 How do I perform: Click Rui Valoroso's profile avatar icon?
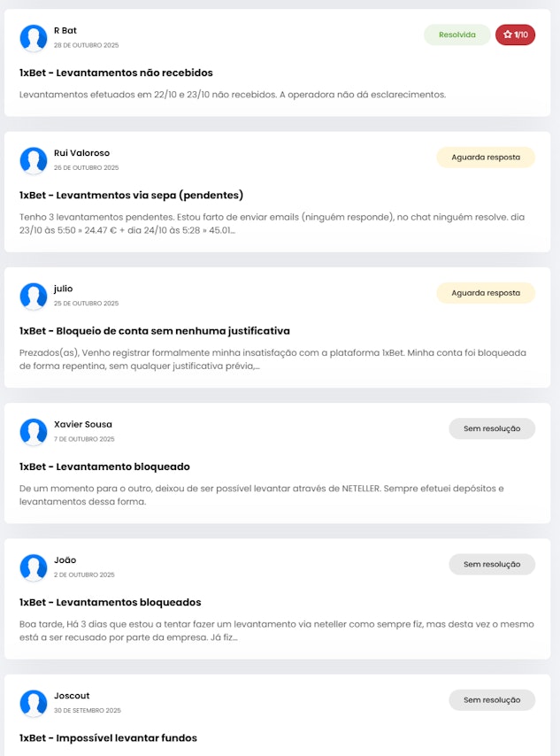33,160
